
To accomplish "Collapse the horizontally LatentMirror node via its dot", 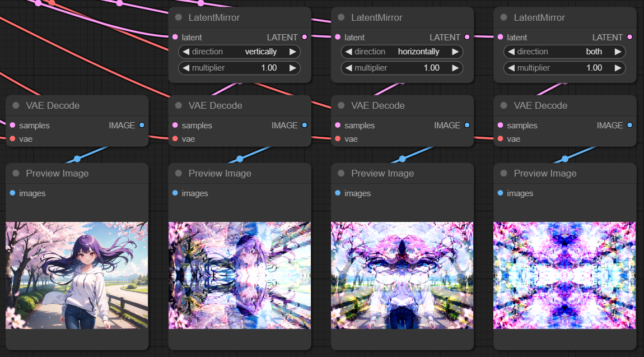I will pos(341,17).
